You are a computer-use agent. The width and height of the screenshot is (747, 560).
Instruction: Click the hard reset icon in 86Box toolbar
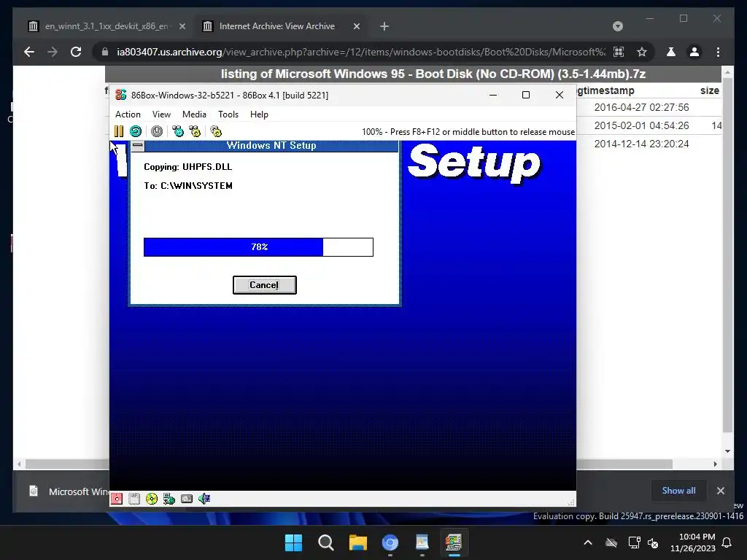tap(136, 131)
